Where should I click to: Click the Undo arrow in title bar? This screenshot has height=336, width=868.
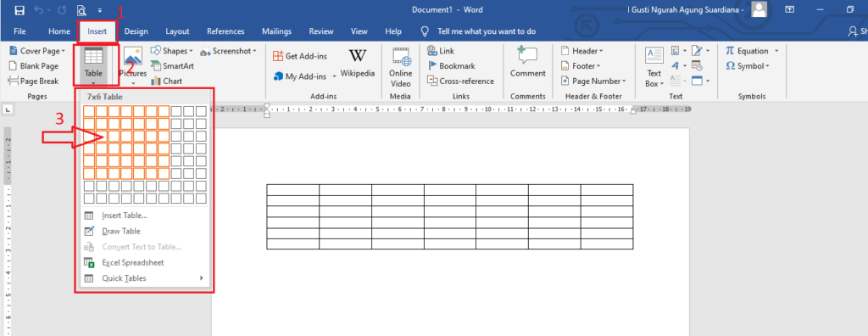[x=39, y=10]
